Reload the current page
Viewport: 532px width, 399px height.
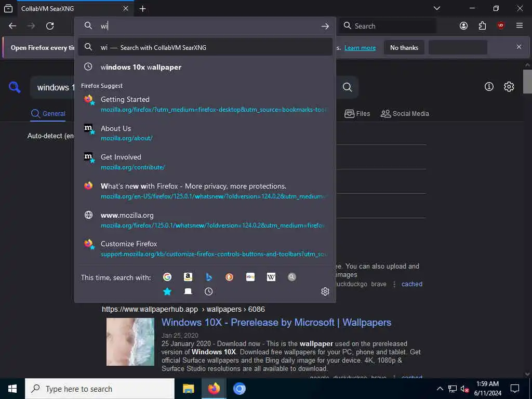50,26
